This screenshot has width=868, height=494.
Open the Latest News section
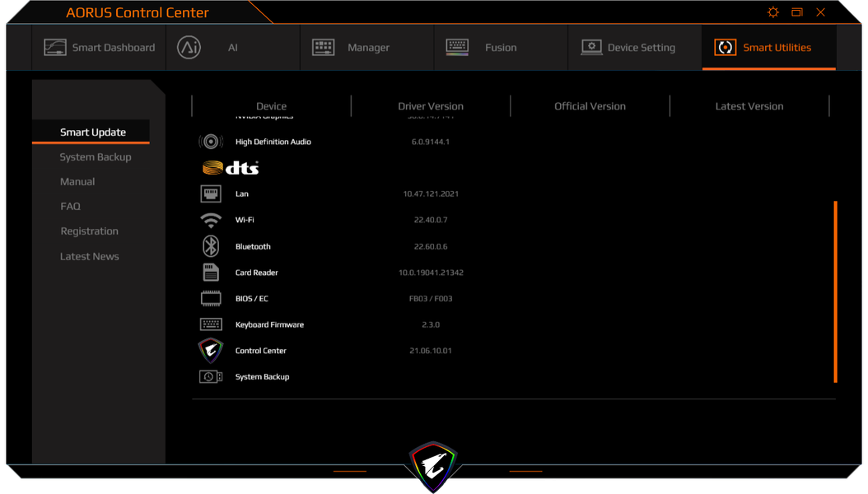tap(89, 257)
